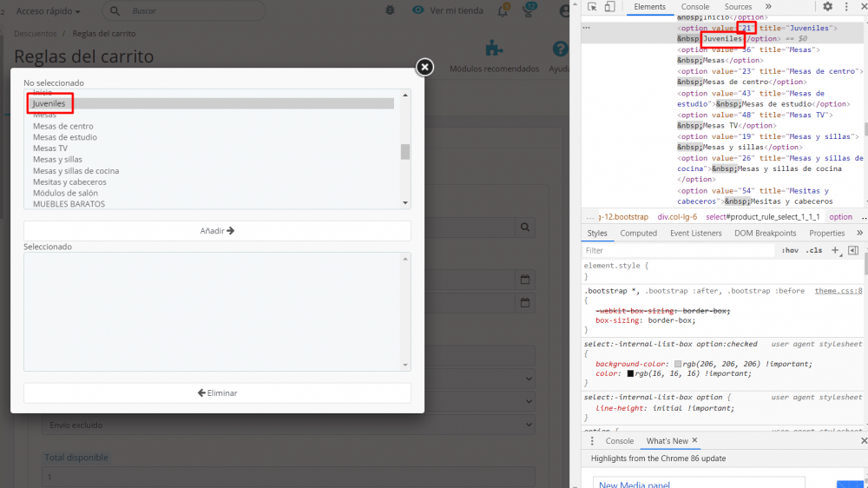Click the up arrow of the No seleccionado list
868x488 pixels.
coord(405,96)
